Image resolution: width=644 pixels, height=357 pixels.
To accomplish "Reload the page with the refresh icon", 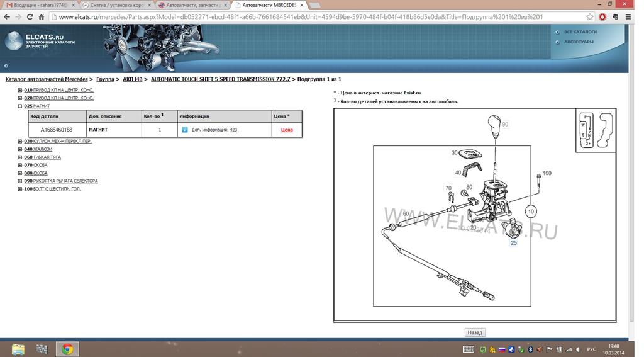I will point(30,17).
